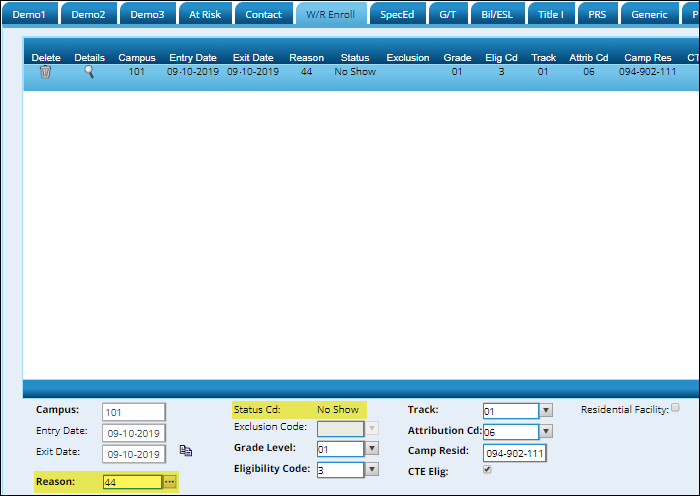
Task: Click the Elig Cd column header
Action: [x=501, y=58]
